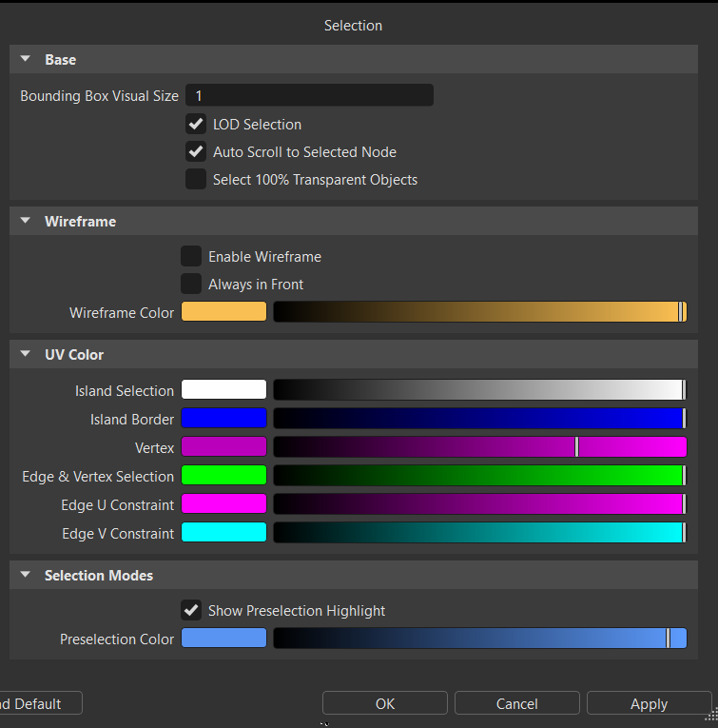Collapse the Base section
Image resolution: width=718 pixels, height=728 pixels.
(x=26, y=59)
